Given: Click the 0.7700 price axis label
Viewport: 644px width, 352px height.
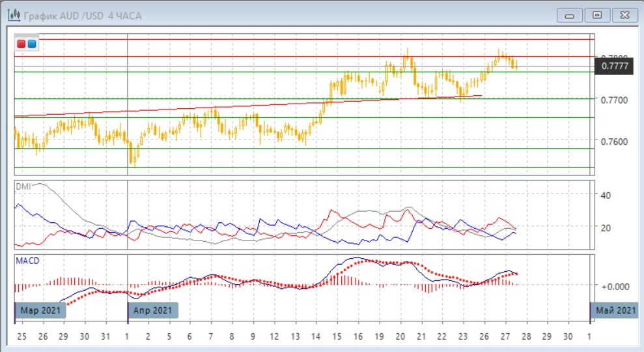Looking at the screenshot, I should coord(614,100).
